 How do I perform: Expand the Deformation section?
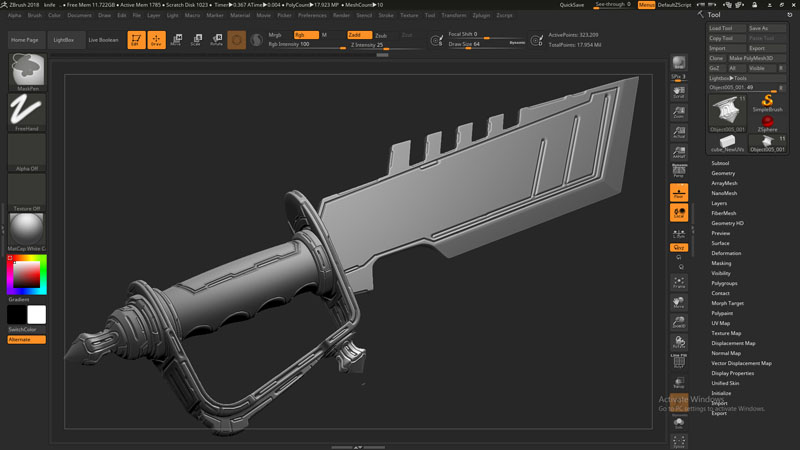click(x=726, y=253)
